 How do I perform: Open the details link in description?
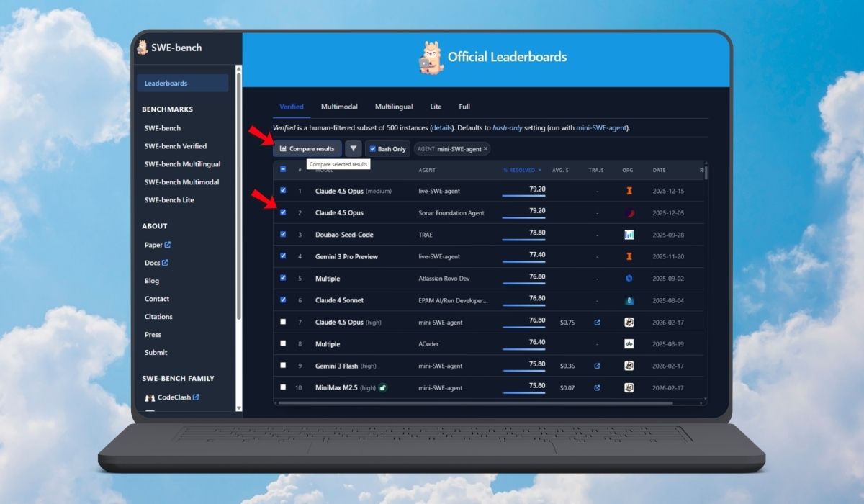442,127
